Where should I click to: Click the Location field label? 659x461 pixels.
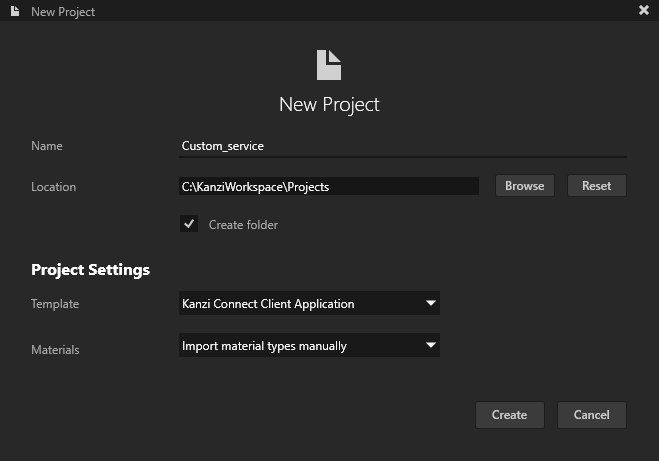click(53, 187)
